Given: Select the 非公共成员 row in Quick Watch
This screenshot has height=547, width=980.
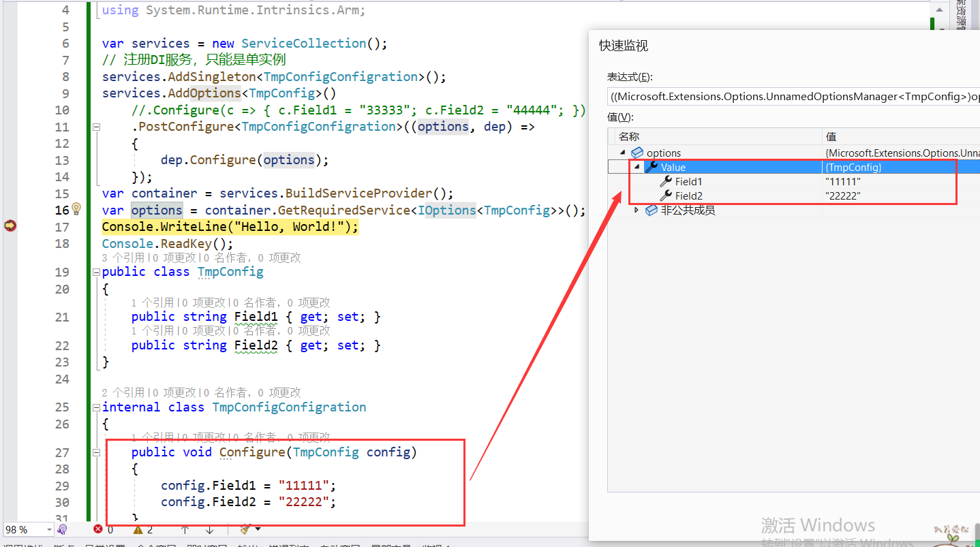Looking at the screenshot, I should click(793, 210).
